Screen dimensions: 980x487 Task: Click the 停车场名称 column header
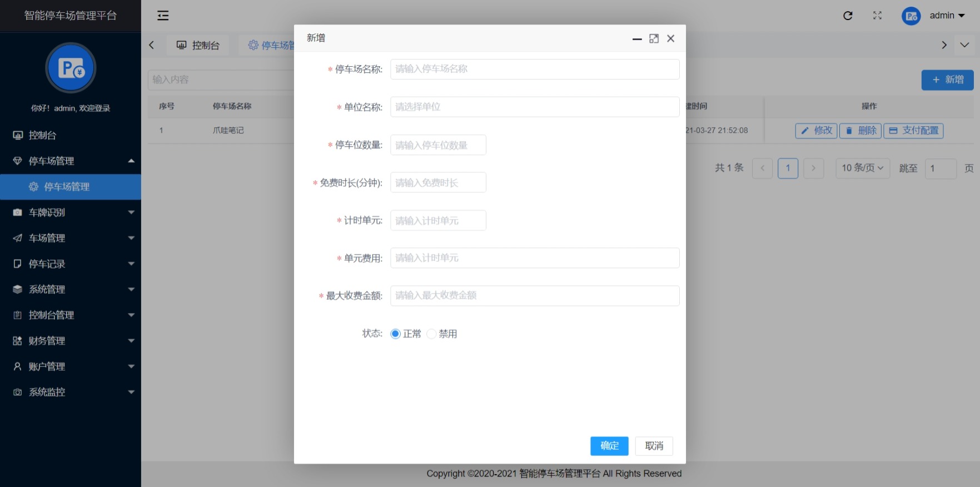[x=232, y=106]
